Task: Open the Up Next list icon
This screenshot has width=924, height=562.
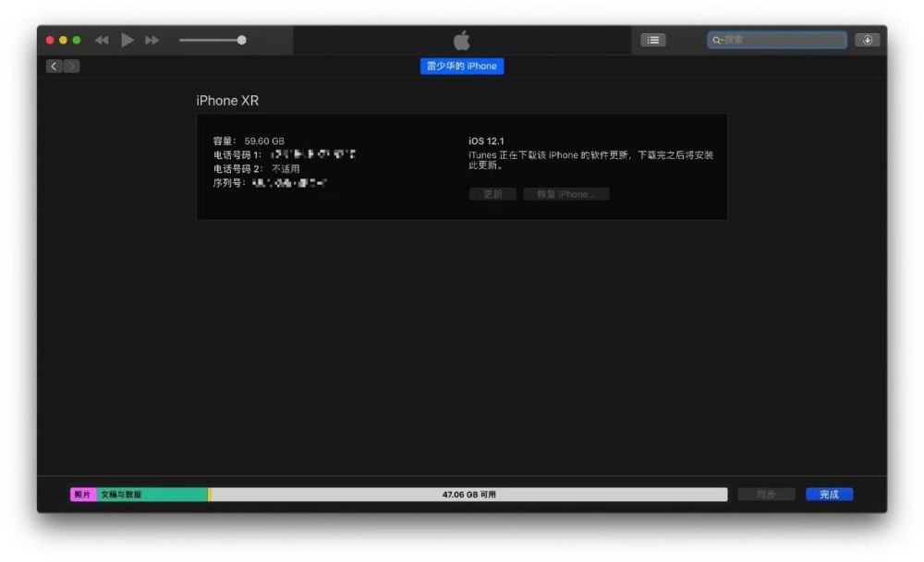Action: pos(653,39)
